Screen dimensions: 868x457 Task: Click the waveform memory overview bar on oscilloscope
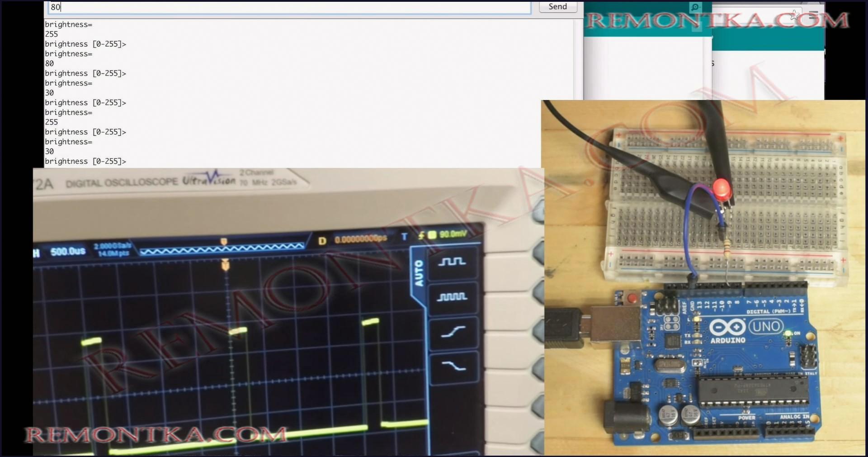(x=222, y=248)
